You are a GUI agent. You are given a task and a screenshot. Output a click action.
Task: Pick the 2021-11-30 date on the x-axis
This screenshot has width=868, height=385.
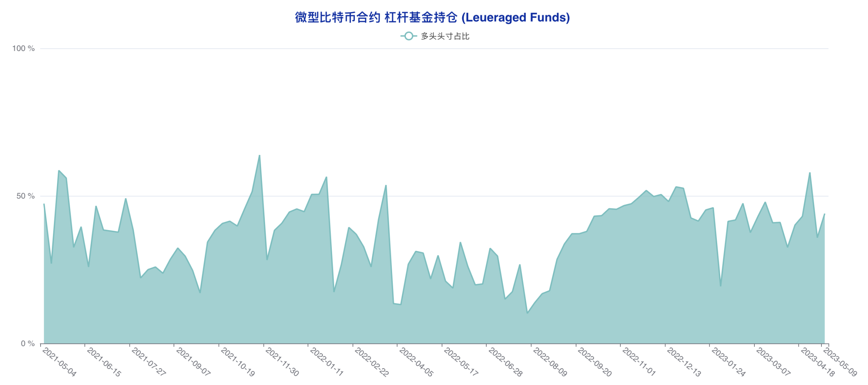(282, 362)
